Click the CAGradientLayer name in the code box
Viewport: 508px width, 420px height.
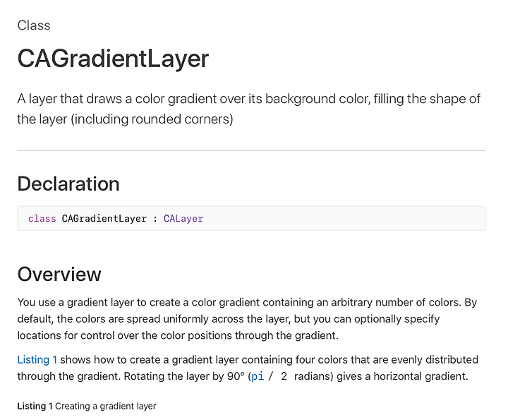104,219
